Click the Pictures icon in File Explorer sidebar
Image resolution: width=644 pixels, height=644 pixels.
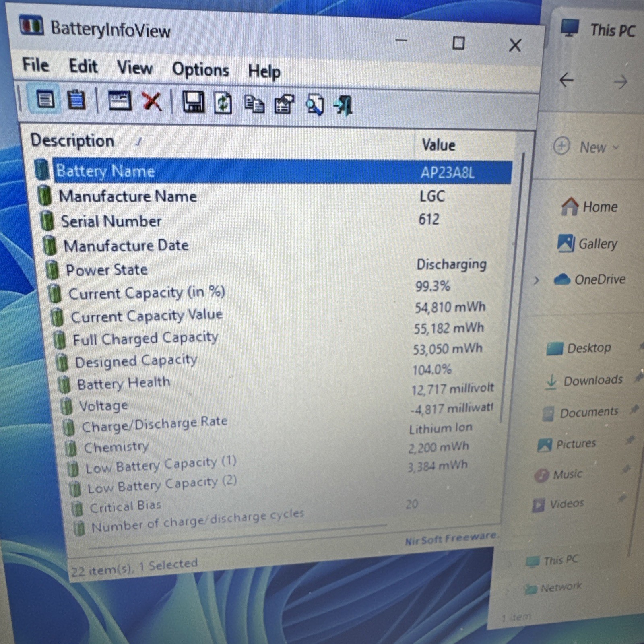click(545, 445)
